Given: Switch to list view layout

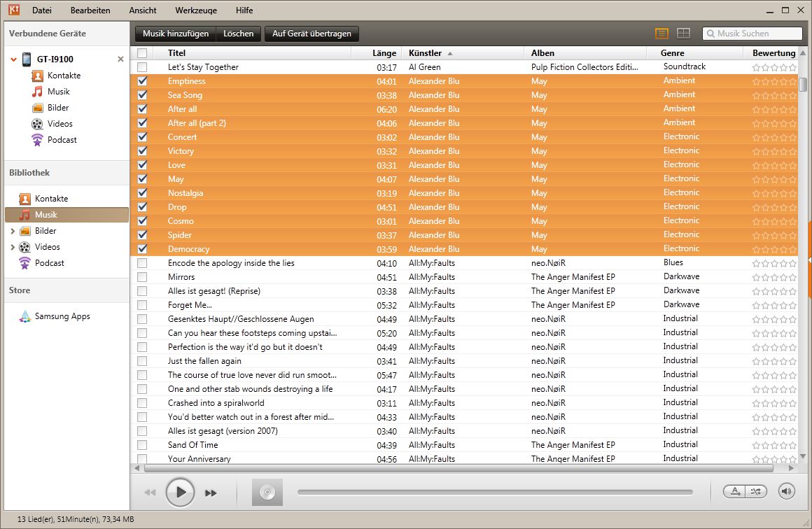Looking at the screenshot, I should pos(661,34).
